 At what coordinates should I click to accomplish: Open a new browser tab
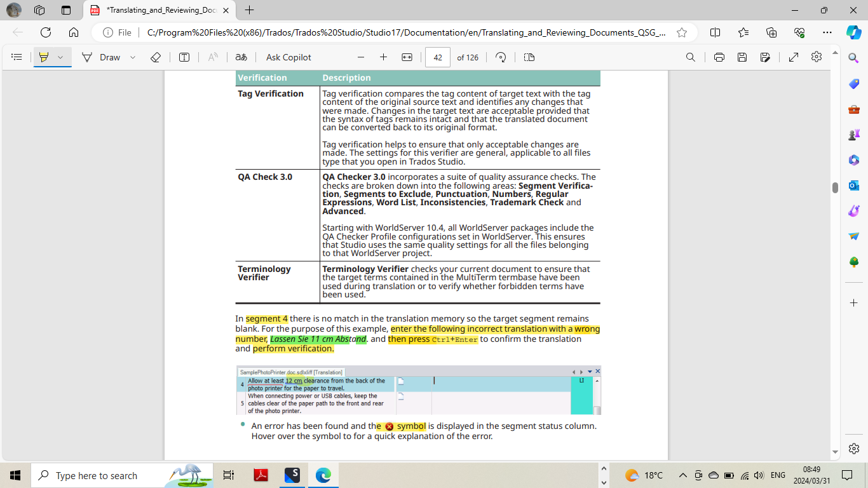[250, 10]
